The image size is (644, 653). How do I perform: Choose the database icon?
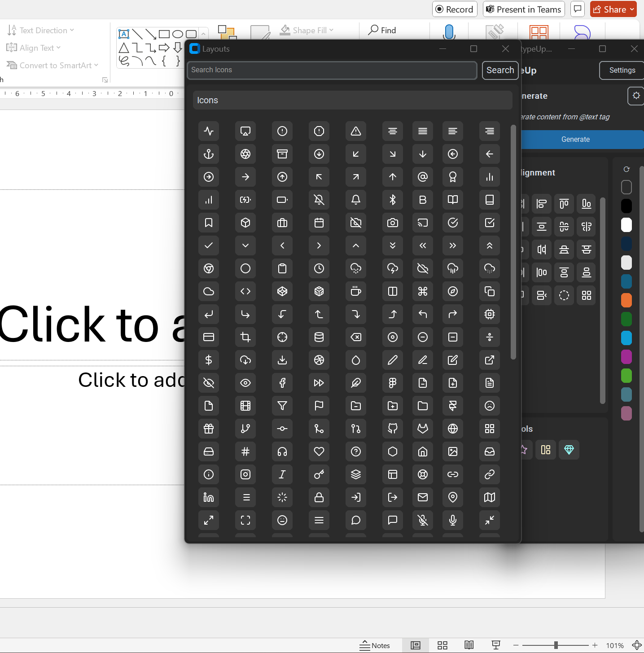click(319, 337)
